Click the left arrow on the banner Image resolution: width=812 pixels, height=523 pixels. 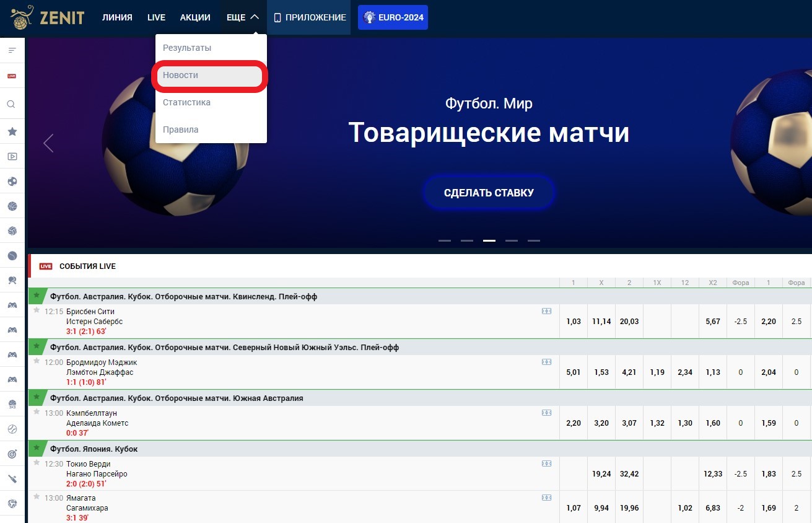tap(48, 143)
